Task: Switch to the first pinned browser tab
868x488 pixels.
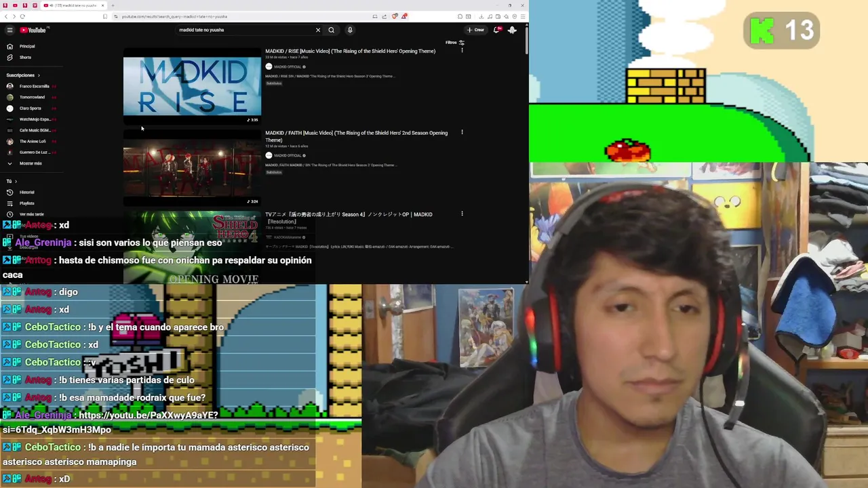Action: pos(5,5)
